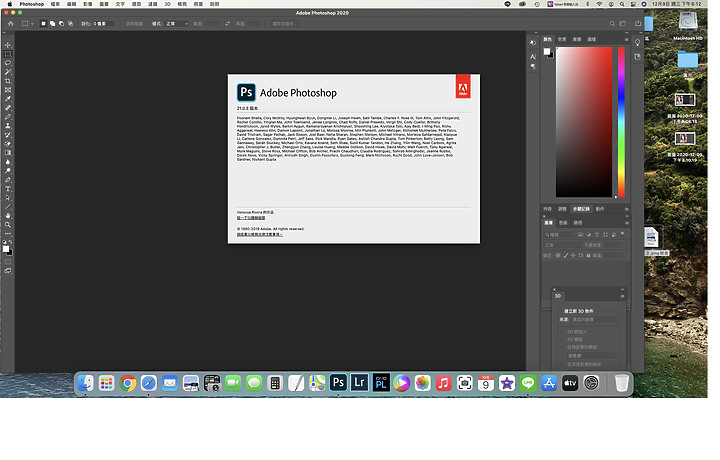Select the Hand tool

8,216
